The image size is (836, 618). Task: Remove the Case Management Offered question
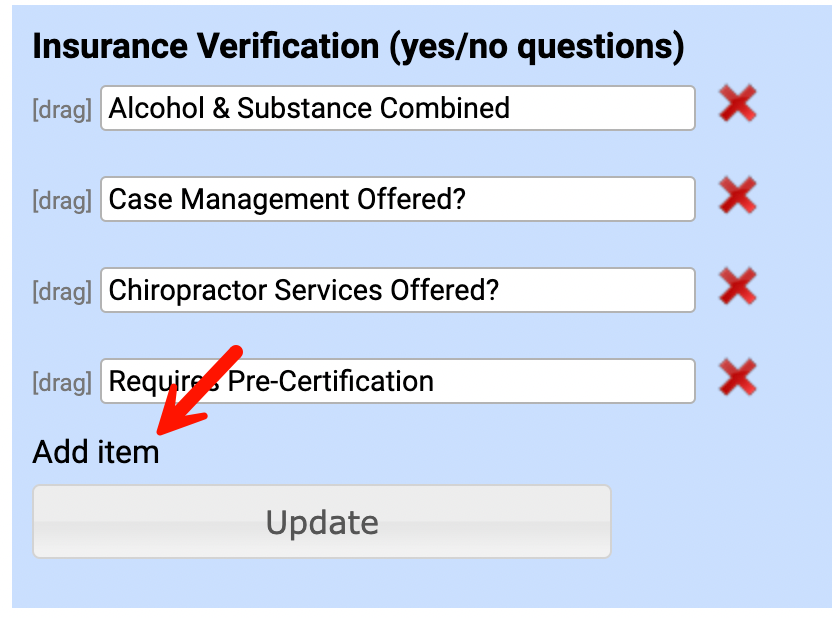pyautogui.click(x=737, y=197)
